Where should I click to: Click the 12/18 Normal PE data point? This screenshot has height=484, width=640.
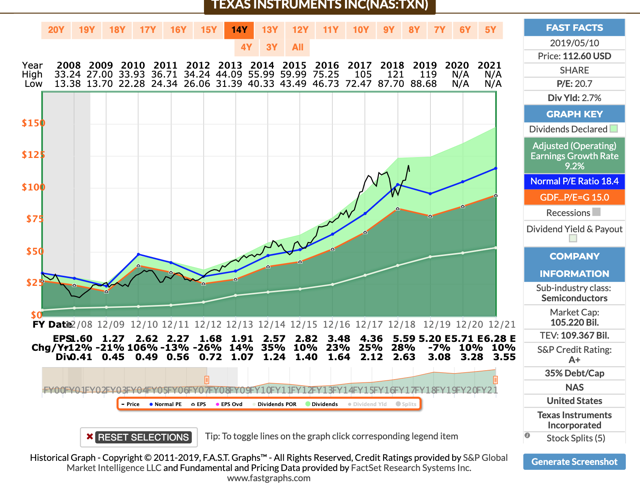[x=398, y=185]
